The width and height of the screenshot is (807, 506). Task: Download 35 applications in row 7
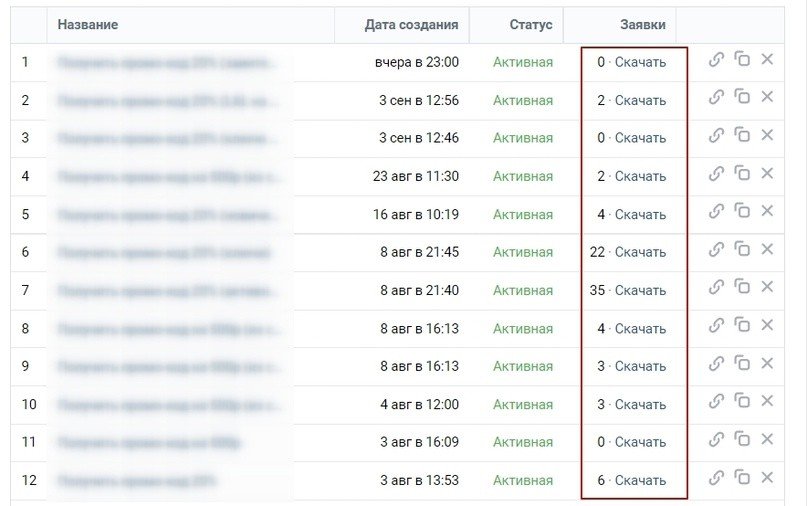click(640, 290)
